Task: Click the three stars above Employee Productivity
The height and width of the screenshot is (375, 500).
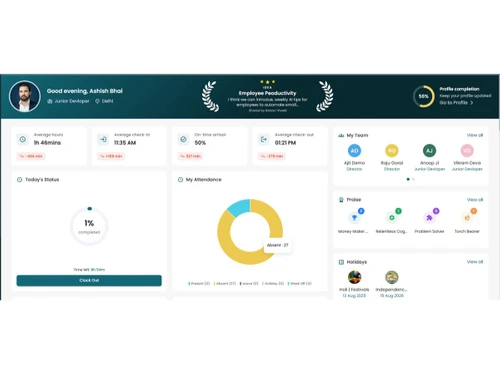Action: [x=267, y=82]
